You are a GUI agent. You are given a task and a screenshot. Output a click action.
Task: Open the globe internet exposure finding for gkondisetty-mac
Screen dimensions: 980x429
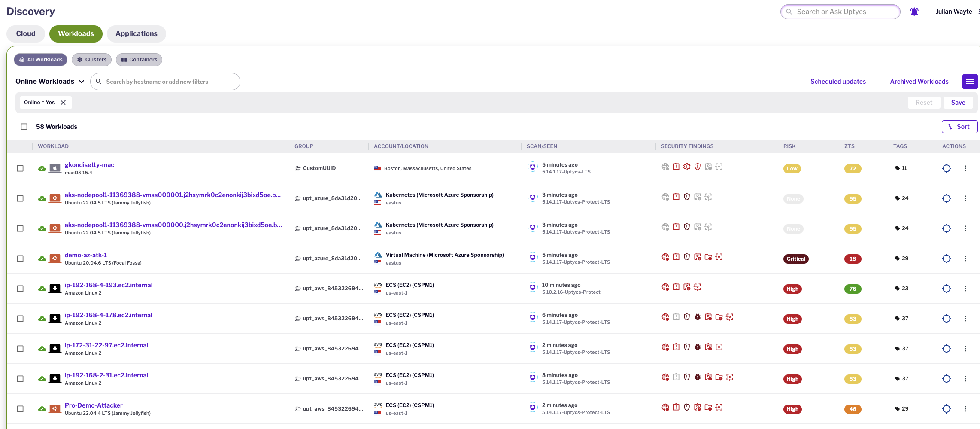click(665, 167)
